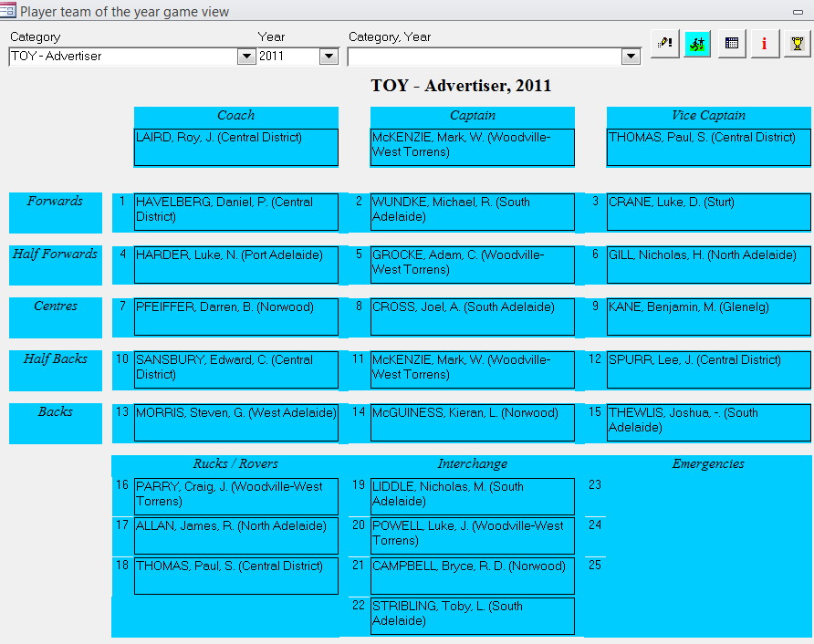The width and height of the screenshot is (814, 644).
Task: Click the red information icon
Action: click(x=765, y=44)
